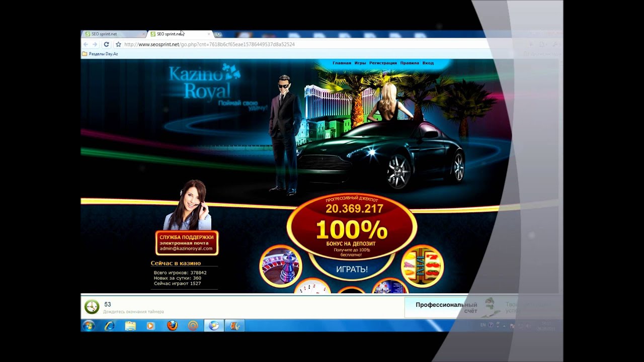Click the Дождитесь окончания таймера text
The height and width of the screenshot is (362, 644).
133,312
